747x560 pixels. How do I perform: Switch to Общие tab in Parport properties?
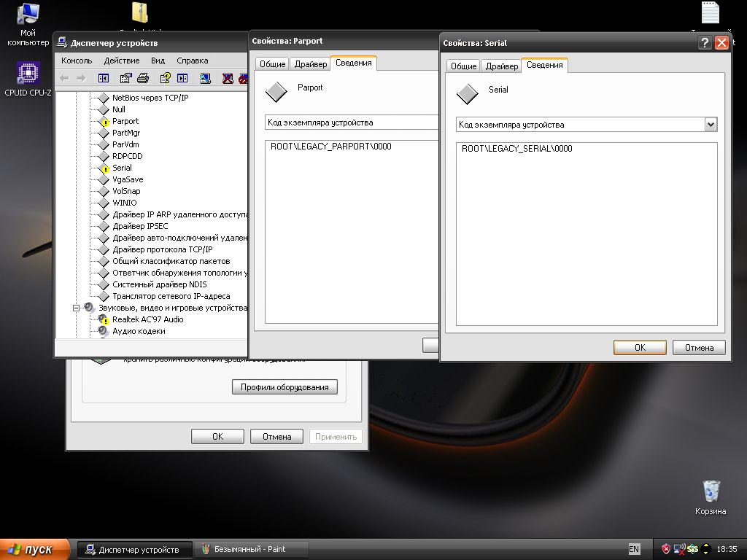tap(272, 63)
